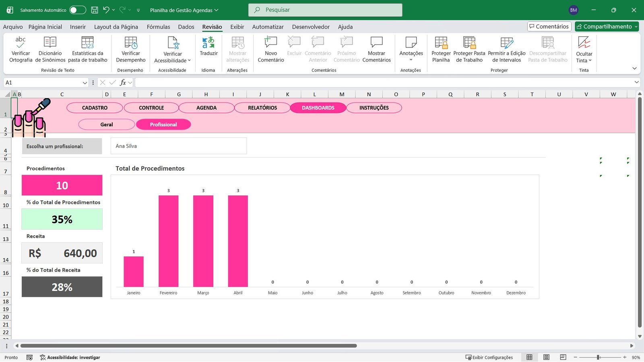The image size is (644, 362).
Task: Check accessibility via Acessibilidade: investigar status item
Action: click(x=70, y=357)
